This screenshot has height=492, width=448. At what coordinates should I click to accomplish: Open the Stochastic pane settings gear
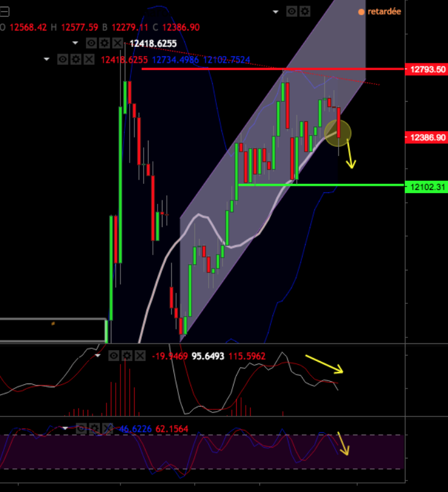(93, 429)
